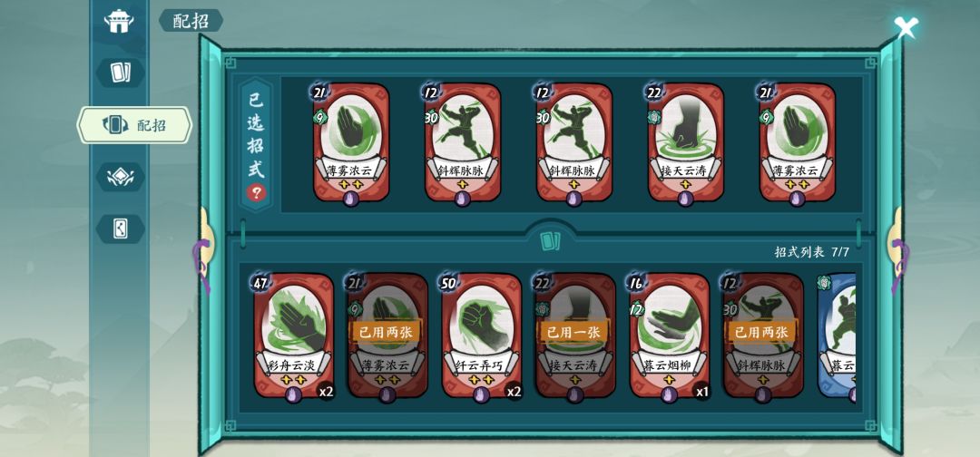Open the single card sidebar icon
Viewport: 980px width, 457px height.
coord(120,228)
